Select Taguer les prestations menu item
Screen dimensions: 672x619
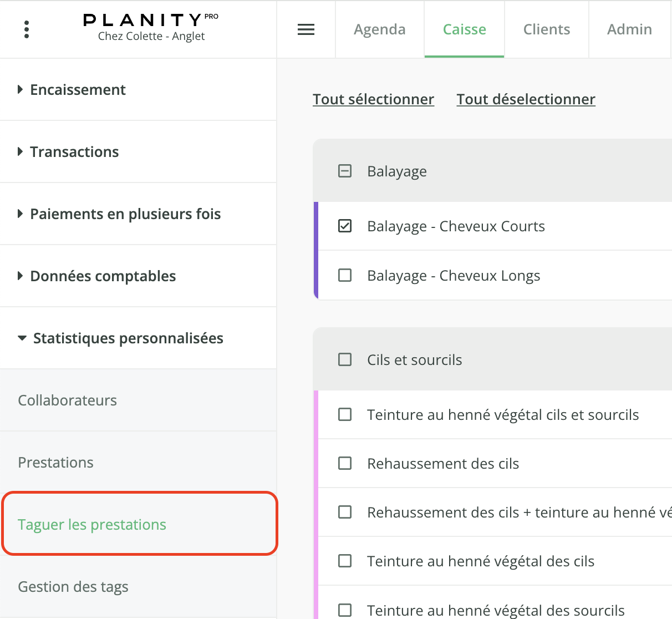tap(138, 525)
